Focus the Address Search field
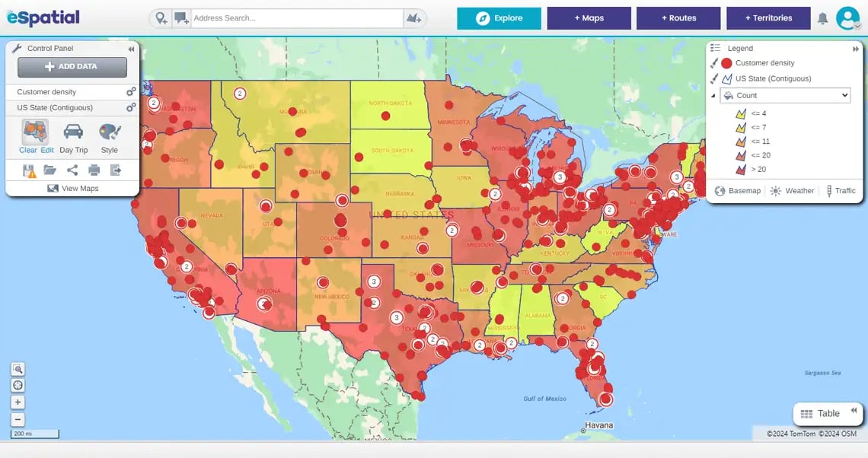The width and height of the screenshot is (868, 458). [x=297, y=18]
